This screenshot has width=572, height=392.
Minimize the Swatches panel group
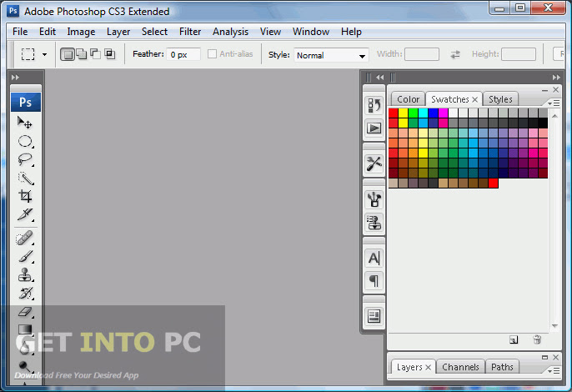coord(544,90)
